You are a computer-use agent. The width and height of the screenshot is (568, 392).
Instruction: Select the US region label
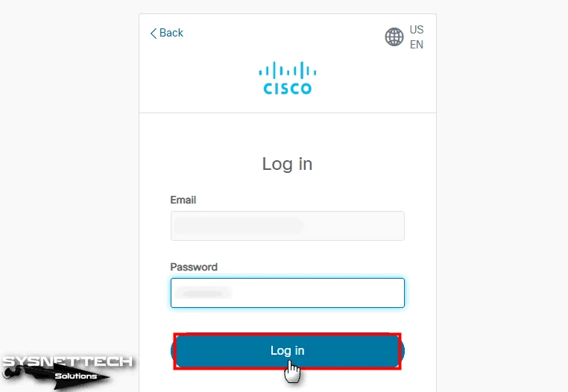pyautogui.click(x=417, y=30)
